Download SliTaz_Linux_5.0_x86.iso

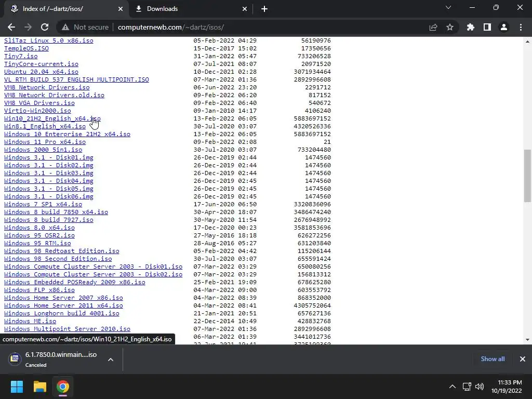pos(48,41)
